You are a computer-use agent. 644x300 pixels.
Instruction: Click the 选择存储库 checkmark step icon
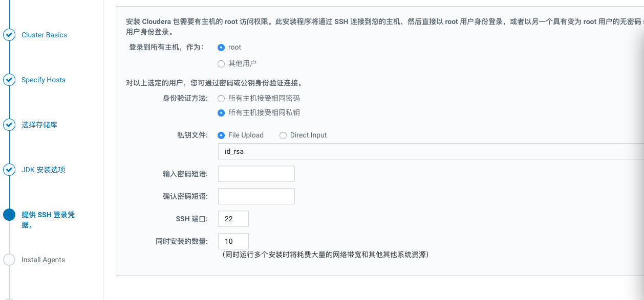pyautogui.click(x=9, y=125)
